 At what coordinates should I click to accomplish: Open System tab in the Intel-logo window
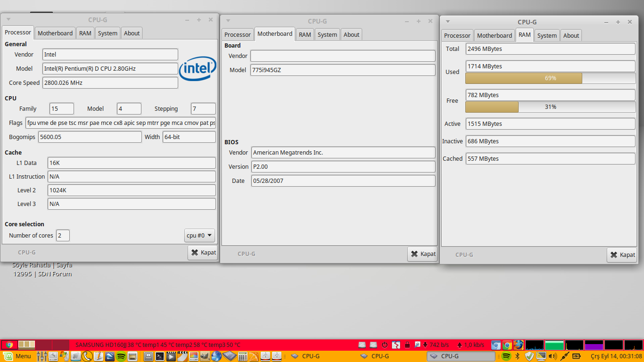[x=107, y=33]
